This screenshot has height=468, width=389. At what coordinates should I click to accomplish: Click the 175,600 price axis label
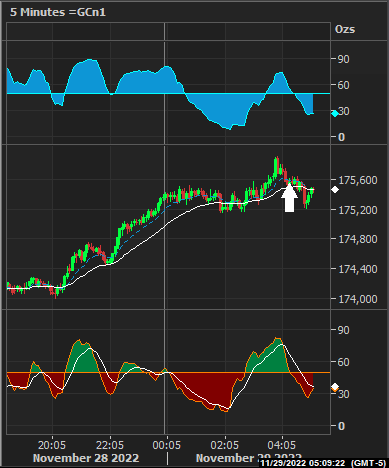(358, 180)
